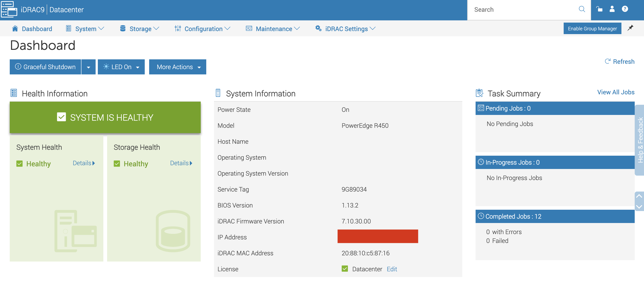Image resolution: width=644 pixels, height=287 pixels.
Task: Click Enable Group Manager button
Action: [592, 29]
